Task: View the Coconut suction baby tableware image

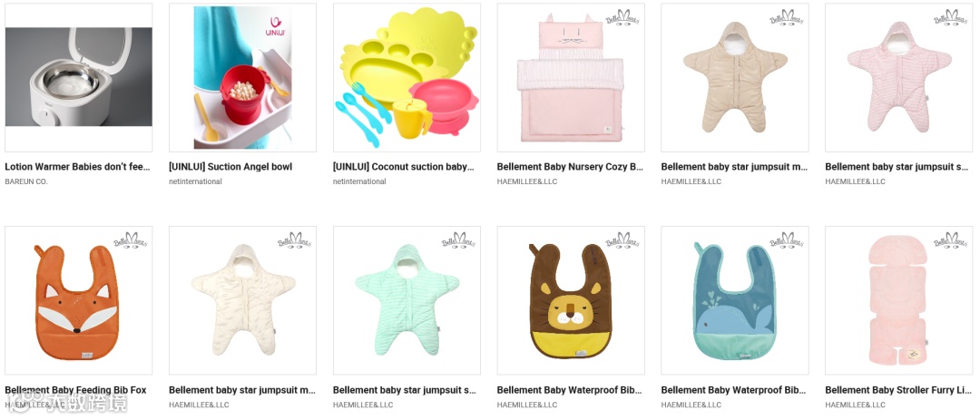Action: [x=407, y=77]
